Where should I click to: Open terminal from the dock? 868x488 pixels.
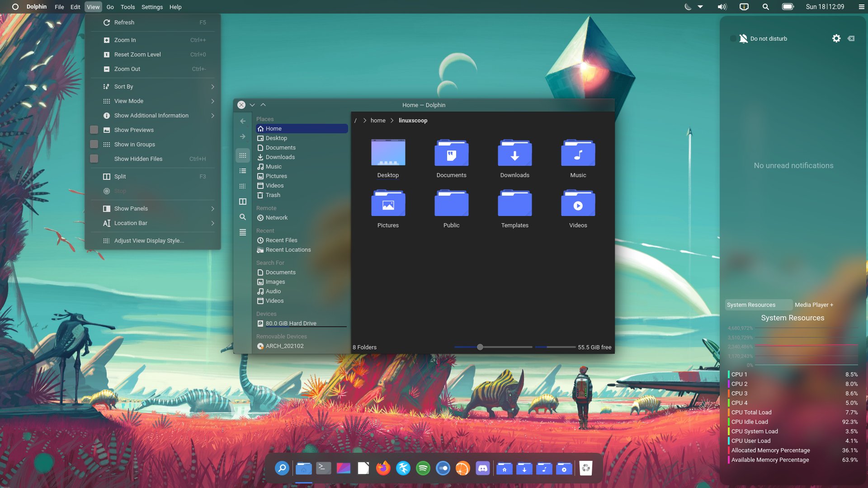point(323,468)
